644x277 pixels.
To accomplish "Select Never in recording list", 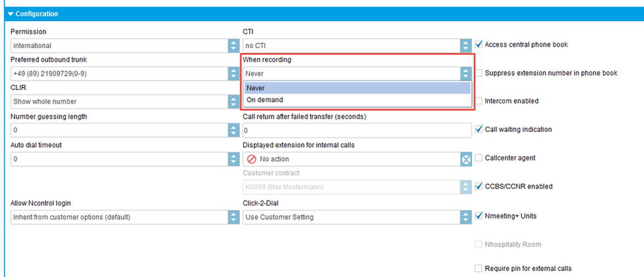I will click(357, 88).
